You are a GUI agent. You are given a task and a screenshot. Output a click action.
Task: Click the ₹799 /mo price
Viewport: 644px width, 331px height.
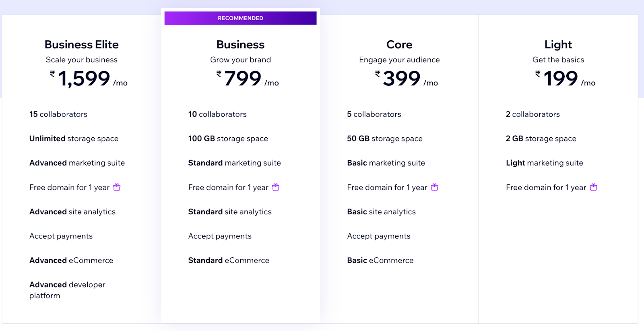(248, 79)
